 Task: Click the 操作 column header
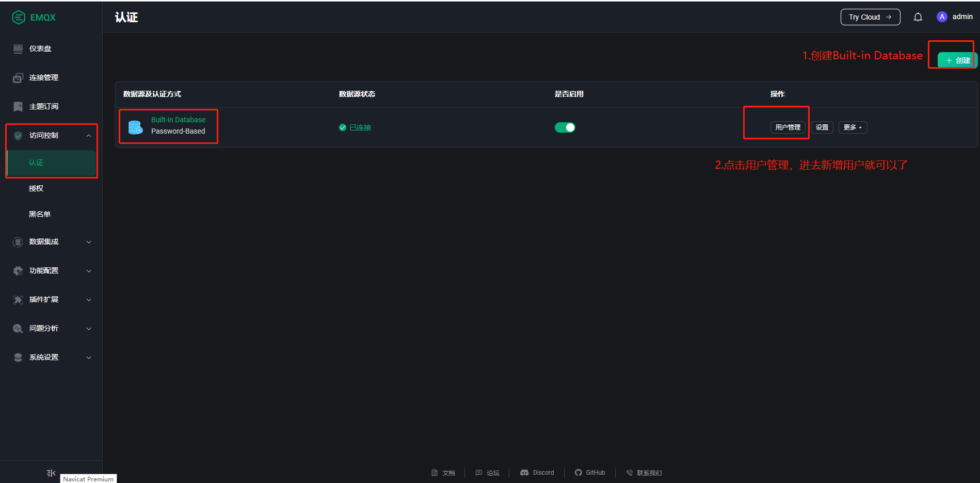pyautogui.click(x=778, y=94)
